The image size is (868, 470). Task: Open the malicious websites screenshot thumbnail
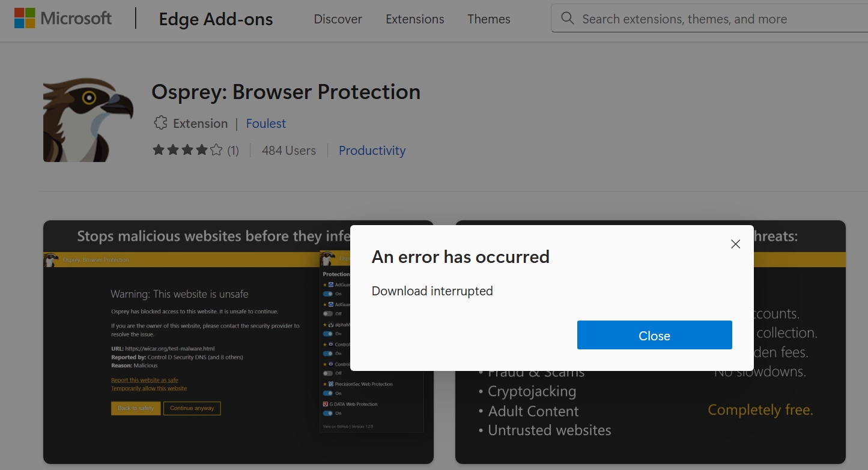196,342
